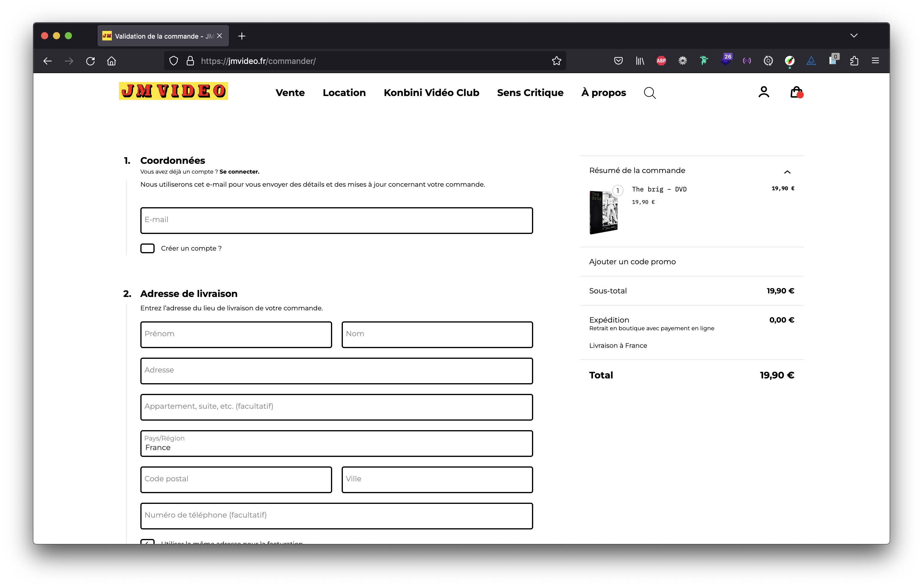Open the Firefox hamburger application menu
Image resolution: width=923 pixels, height=588 pixels.
click(x=875, y=61)
